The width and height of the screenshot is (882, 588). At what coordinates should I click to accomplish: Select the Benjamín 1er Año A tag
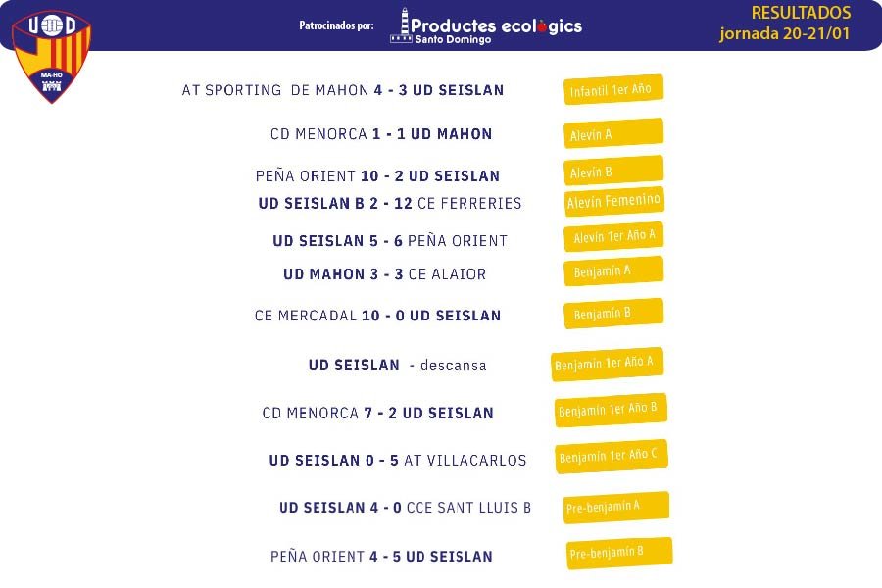(607, 364)
